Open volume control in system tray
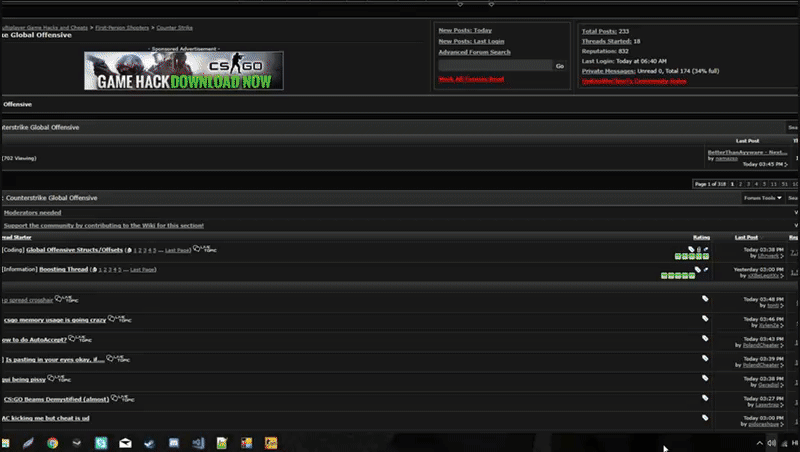800x452 pixels. 771,443
